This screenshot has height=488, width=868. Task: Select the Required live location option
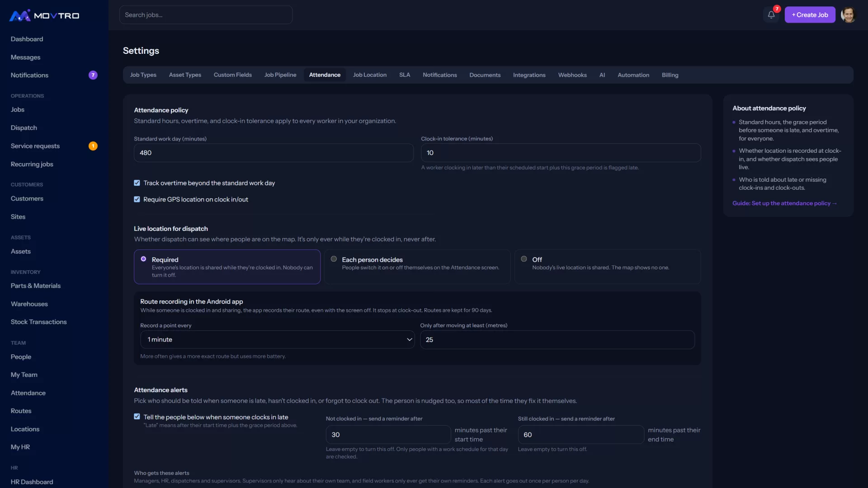(227, 267)
